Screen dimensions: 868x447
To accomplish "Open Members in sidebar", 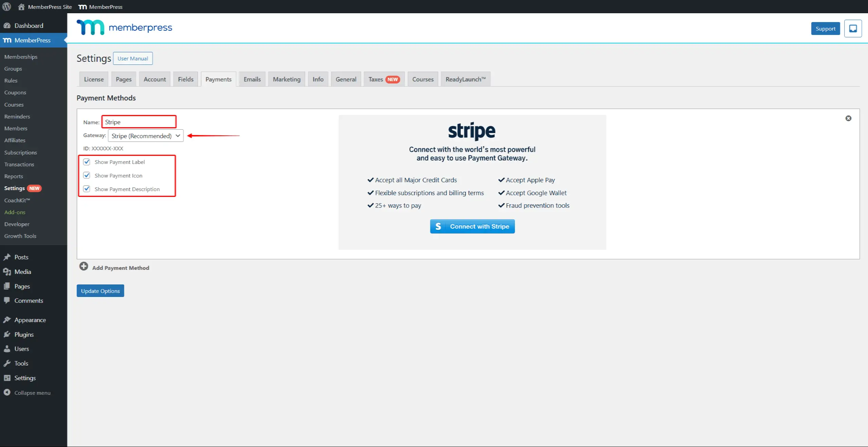I will tap(16, 128).
